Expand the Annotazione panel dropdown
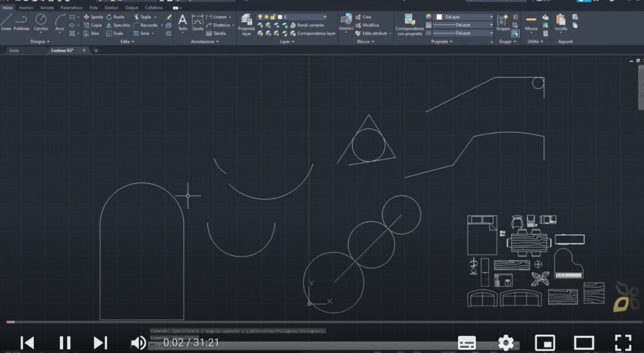This screenshot has width=644, height=353. tap(204, 42)
